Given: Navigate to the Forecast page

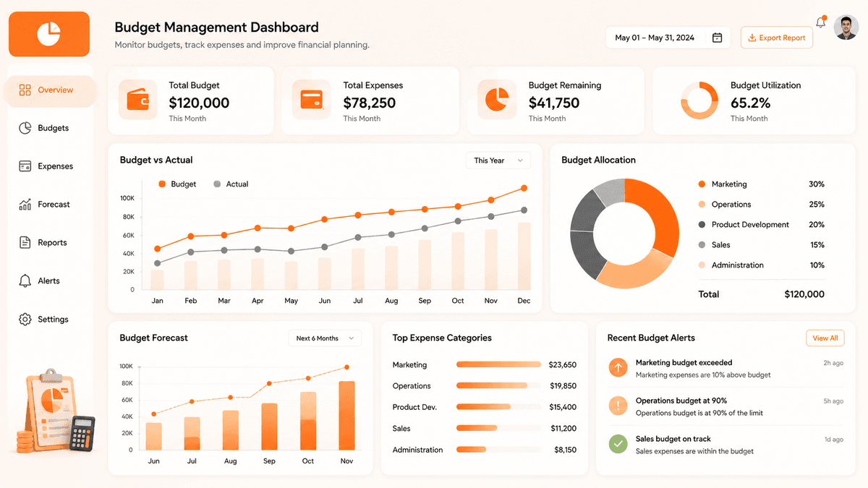Looking at the screenshot, I should click(x=49, y=205).
